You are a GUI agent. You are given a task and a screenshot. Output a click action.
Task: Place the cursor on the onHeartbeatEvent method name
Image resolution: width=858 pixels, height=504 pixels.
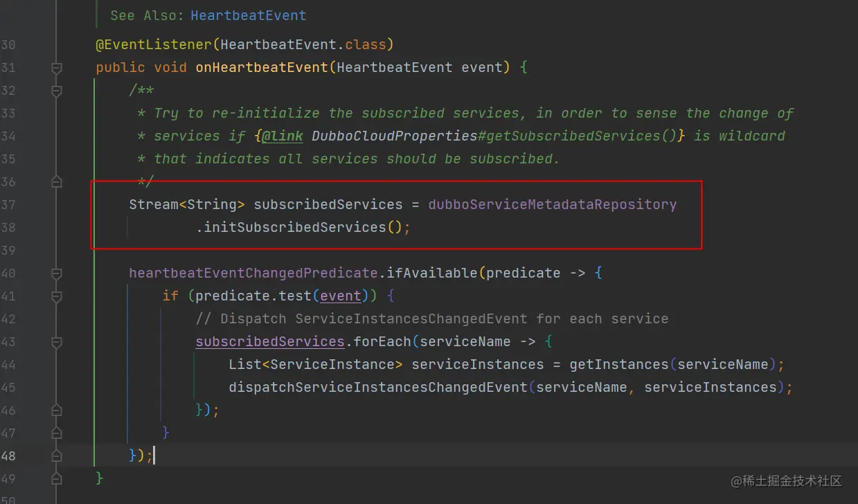pos(262,68)
